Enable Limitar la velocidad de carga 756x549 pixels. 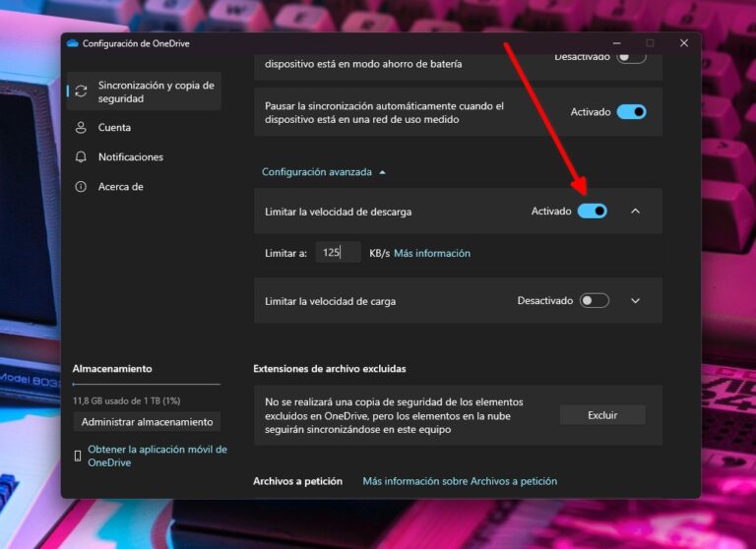(x=594, y=301)
